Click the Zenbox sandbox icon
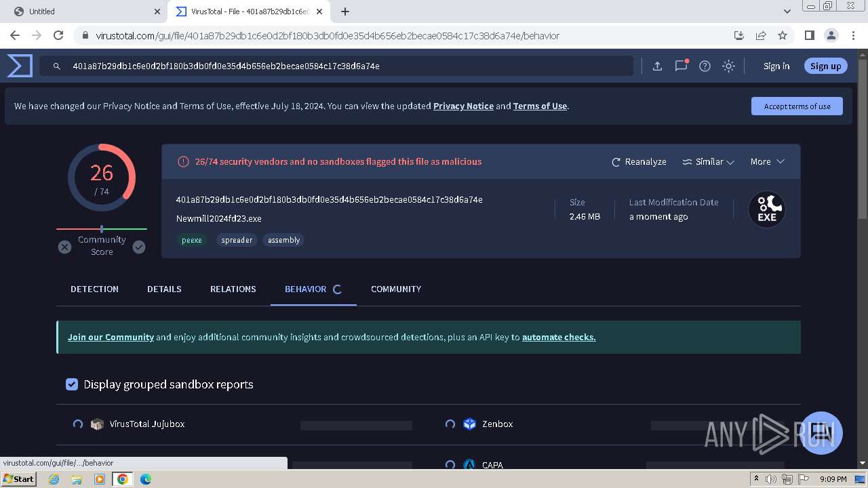Screen dimensions: 868x488 coord(469,424)
